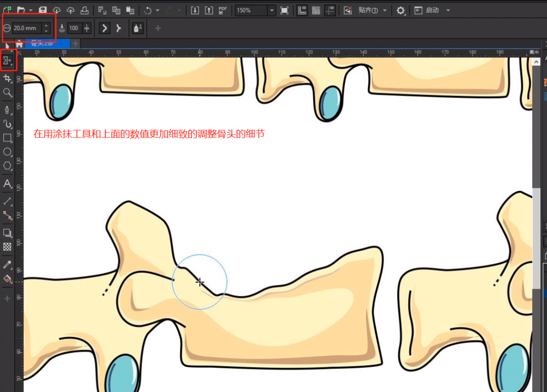Click the property bar add button
547x392 pixels.
tap(157, 28)
